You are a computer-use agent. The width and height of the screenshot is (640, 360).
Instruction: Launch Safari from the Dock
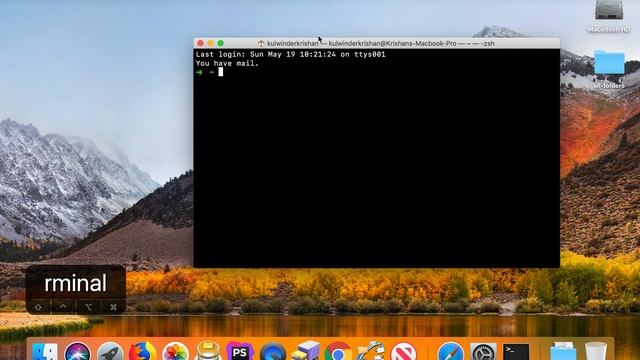451,352
